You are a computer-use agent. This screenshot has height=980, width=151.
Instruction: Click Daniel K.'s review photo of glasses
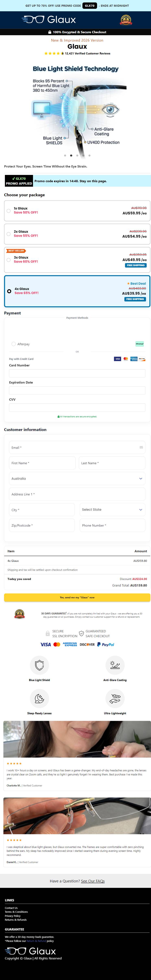coord(77,816)
